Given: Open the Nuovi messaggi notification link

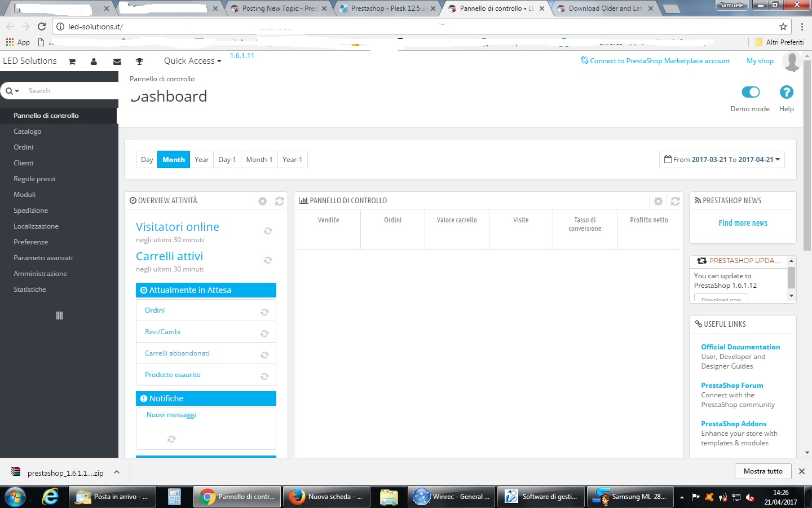Looking at the screenshot, I should click(x=171, y=415).
